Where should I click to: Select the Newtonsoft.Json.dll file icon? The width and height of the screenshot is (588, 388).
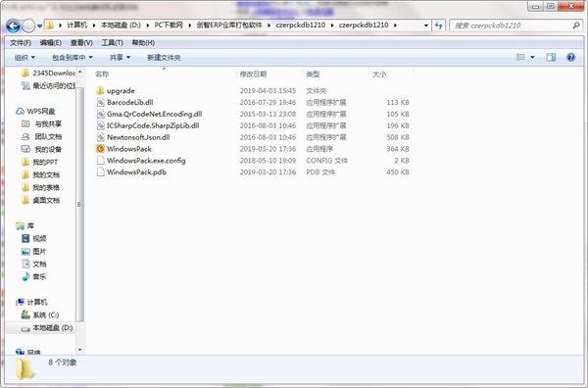coord(100,137)
